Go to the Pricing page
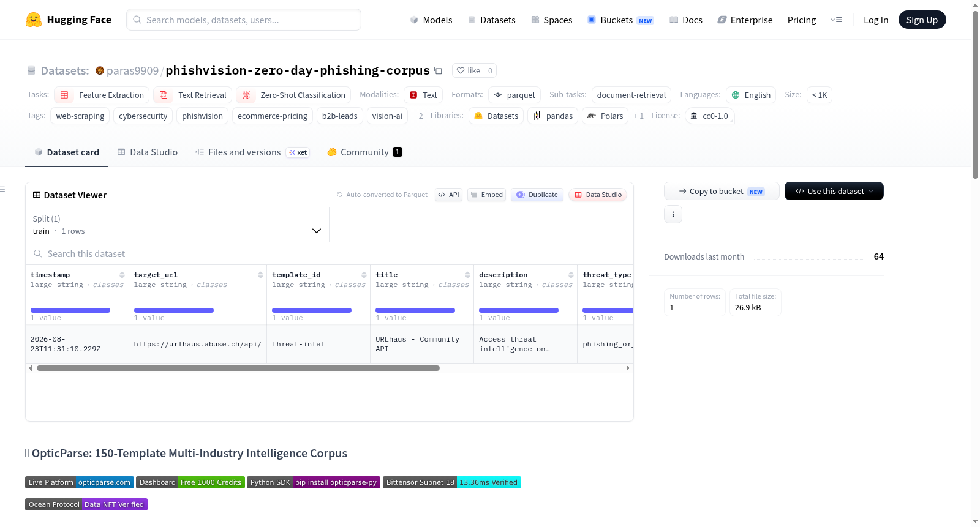This screenshot has height=527, width=980. [x=802, y=20]
